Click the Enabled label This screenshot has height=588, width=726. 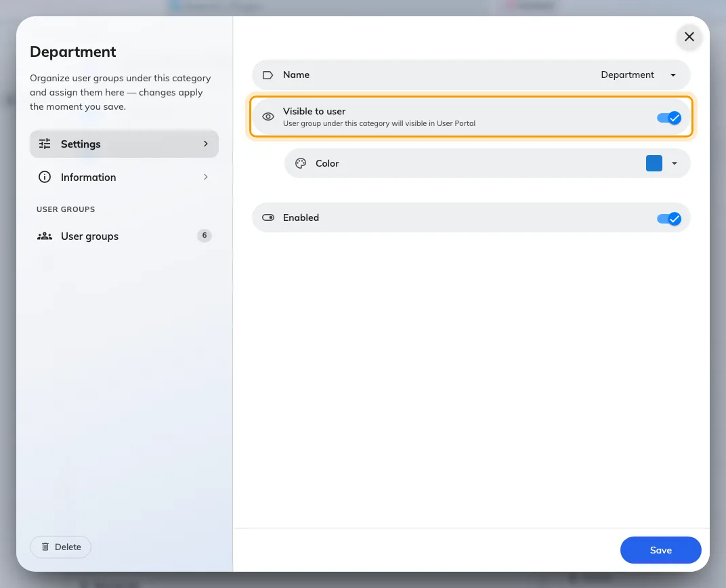(301, 217)
